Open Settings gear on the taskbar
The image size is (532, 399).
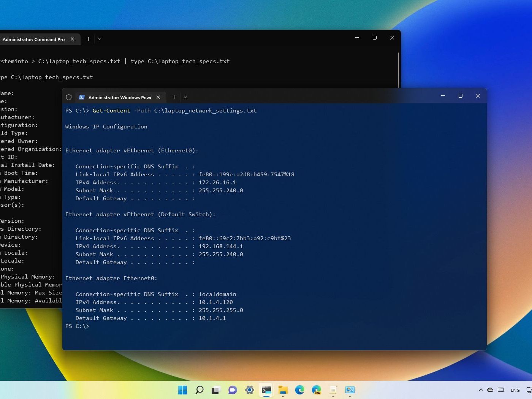[x=249, y=390]
